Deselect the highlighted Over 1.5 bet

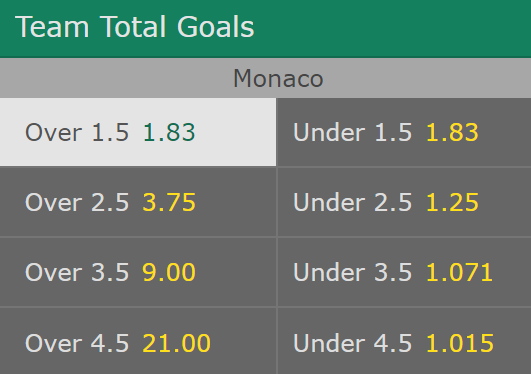point(138,132)
